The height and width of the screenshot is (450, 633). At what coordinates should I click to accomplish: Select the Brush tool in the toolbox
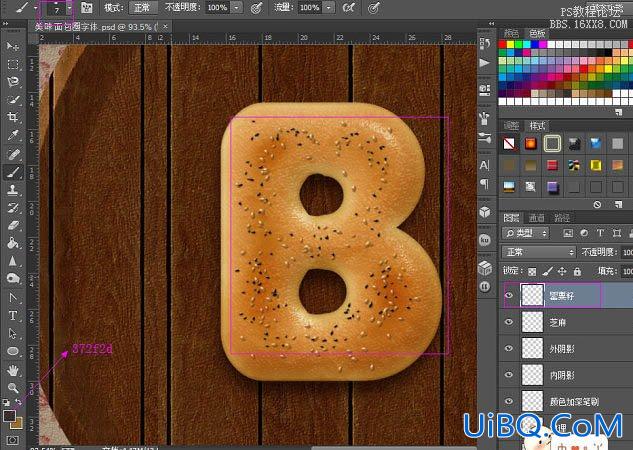pos(13,172)
